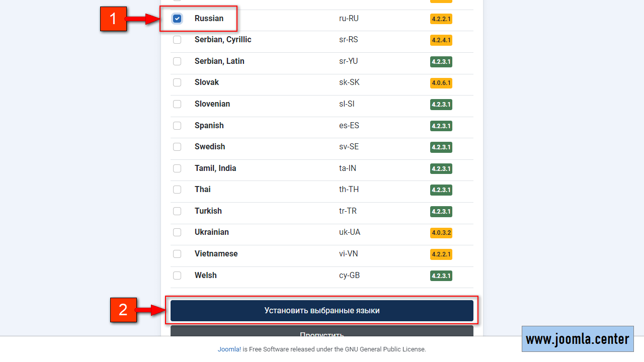Screen dimensions: 644x362
Task: Check the Spanish language checkbox
Action: pos(177,126)
